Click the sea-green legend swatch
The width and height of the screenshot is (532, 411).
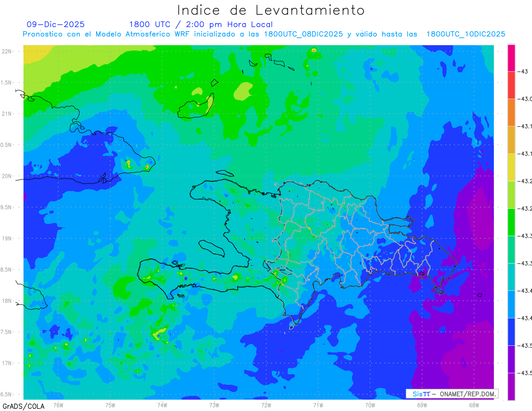(511, 250)
